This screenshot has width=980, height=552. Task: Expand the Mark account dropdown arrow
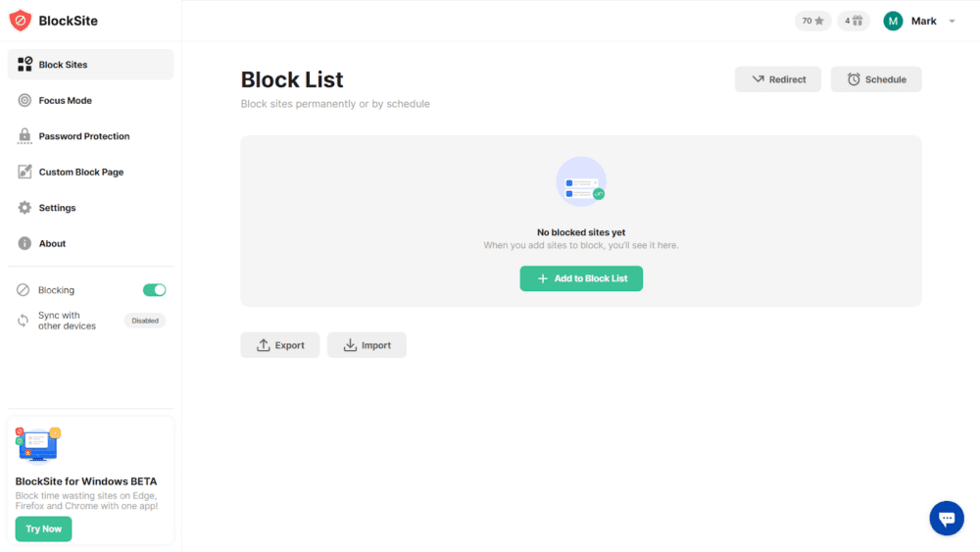click(952, 22)
